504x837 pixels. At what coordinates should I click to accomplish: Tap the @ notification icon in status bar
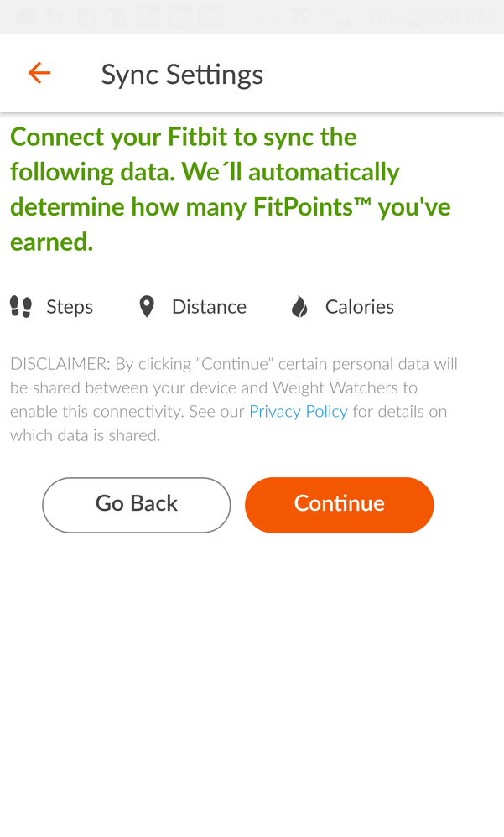point(86,17)
